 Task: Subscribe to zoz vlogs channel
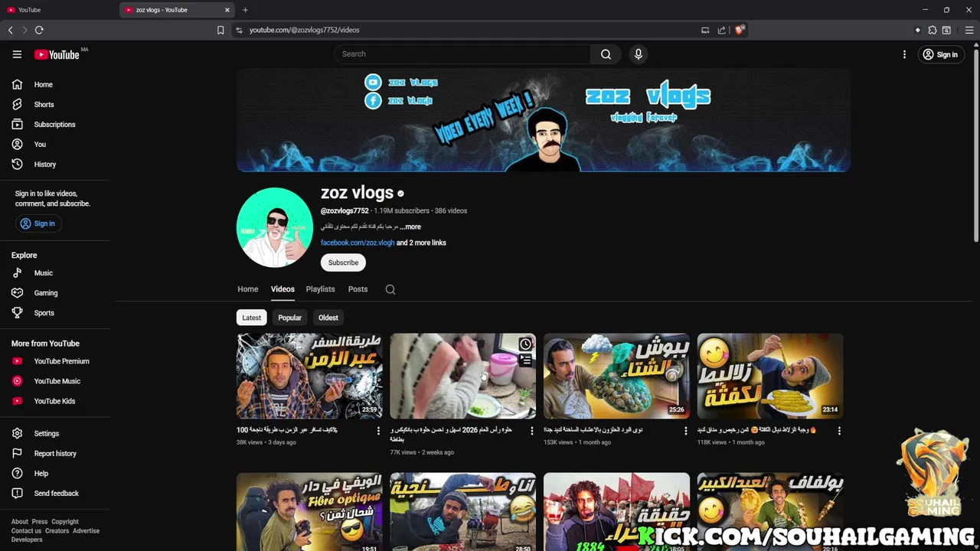pyautogui.click(x=343, y=262)
